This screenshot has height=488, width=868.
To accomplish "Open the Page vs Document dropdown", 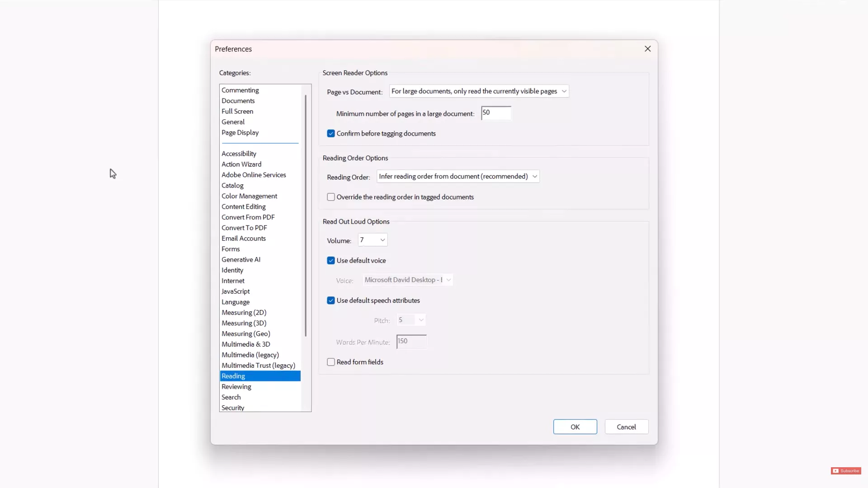I will click(563, 91).
